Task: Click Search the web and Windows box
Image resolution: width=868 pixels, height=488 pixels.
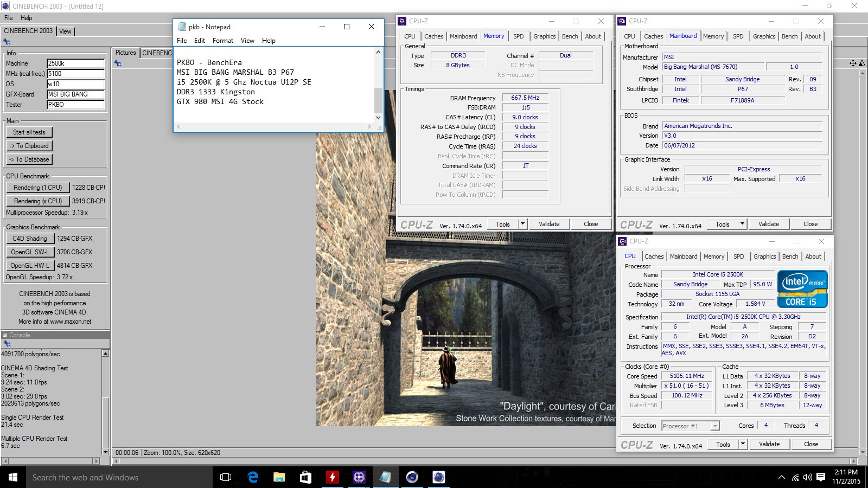Action: 119,477
